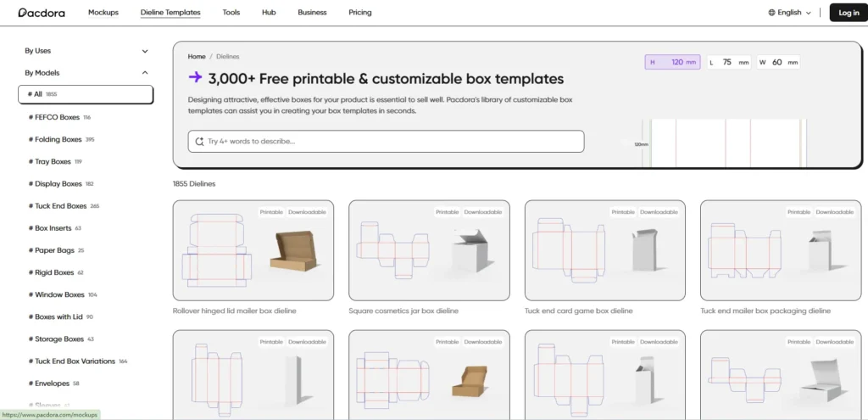This screenshot has height=420, width=868.
Task: Select the Folding Boxes category
Action: coord(61,140)
